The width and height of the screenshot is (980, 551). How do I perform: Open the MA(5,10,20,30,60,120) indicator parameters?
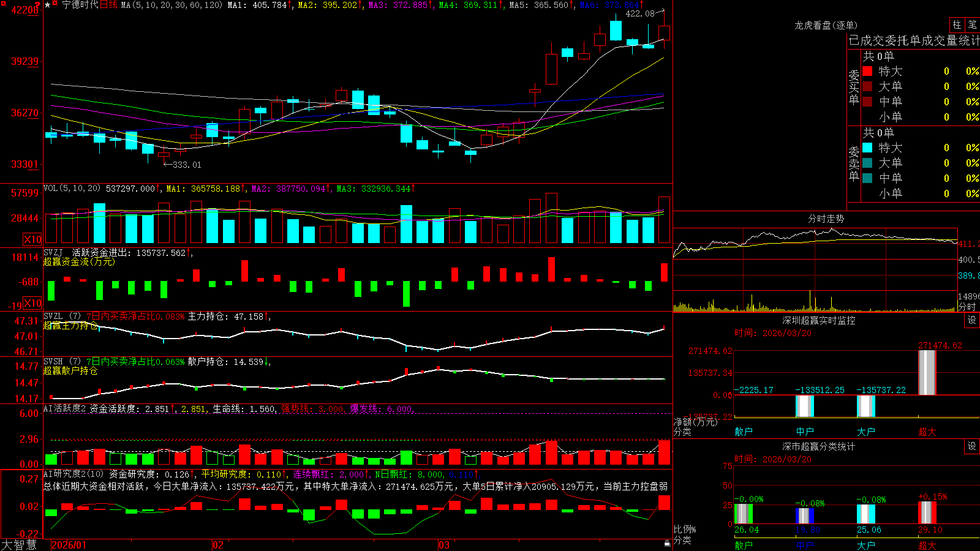coord(171,5)
